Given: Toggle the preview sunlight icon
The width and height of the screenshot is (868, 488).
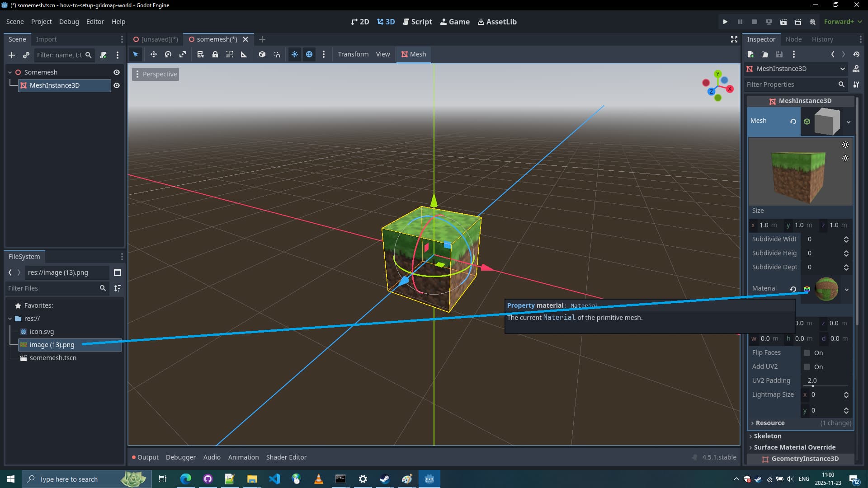Looking at the screenshot, I should pyautogui.click(x=295, y=54).
